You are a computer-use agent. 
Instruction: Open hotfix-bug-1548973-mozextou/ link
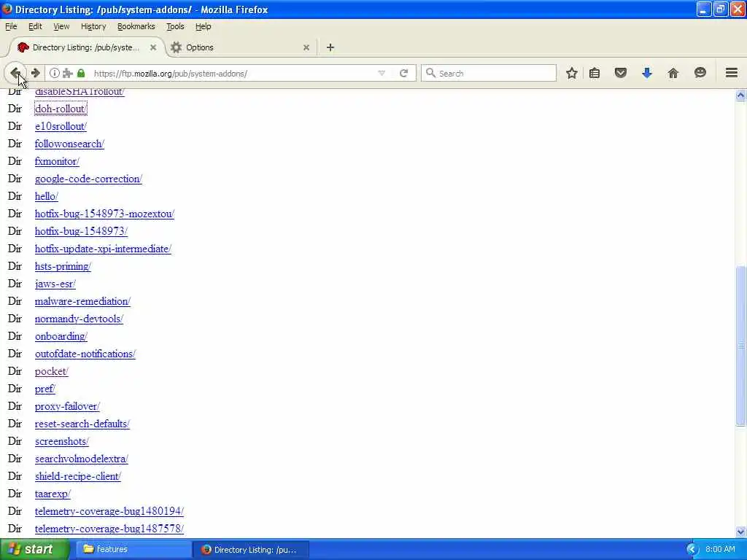(x=104, y=214)
